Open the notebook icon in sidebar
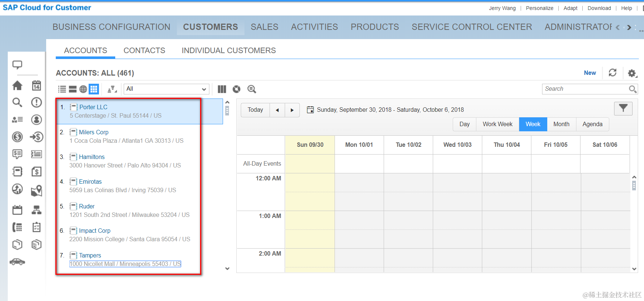 pos(17,171)
